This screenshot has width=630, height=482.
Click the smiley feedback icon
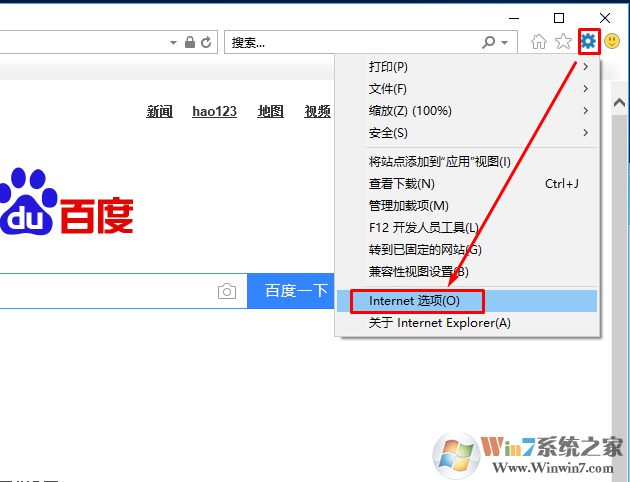click(x=612, y=41)
